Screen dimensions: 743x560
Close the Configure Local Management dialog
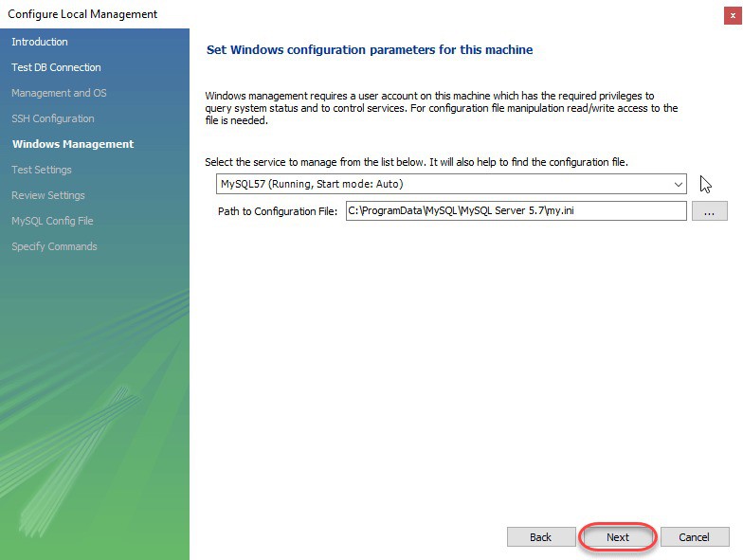tap(733, 15)
